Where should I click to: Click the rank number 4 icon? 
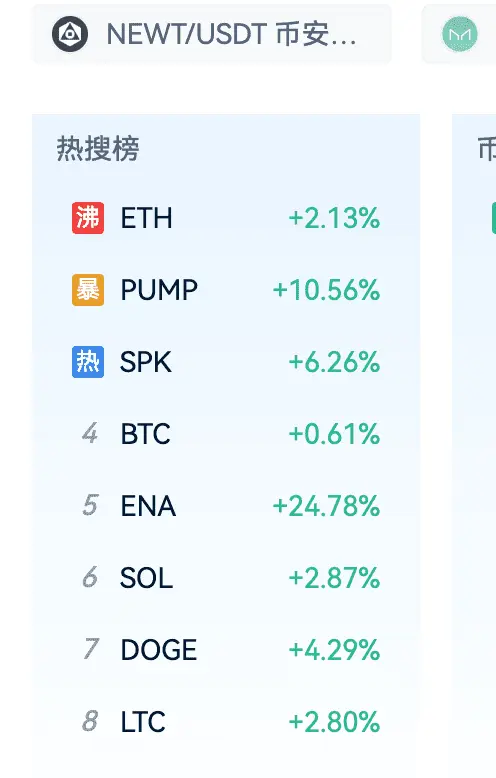pos(90,434)
